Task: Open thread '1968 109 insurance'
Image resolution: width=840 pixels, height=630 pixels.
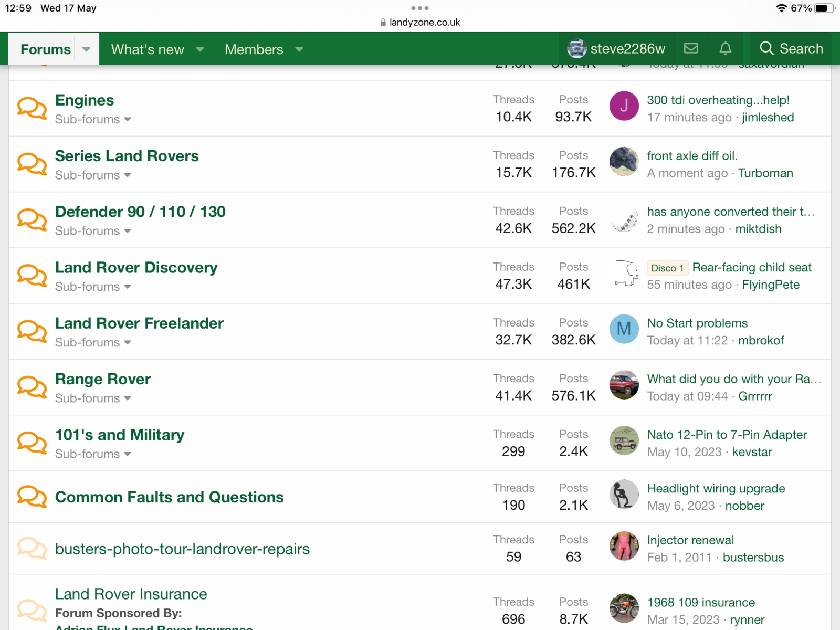Action: (701, 602)
